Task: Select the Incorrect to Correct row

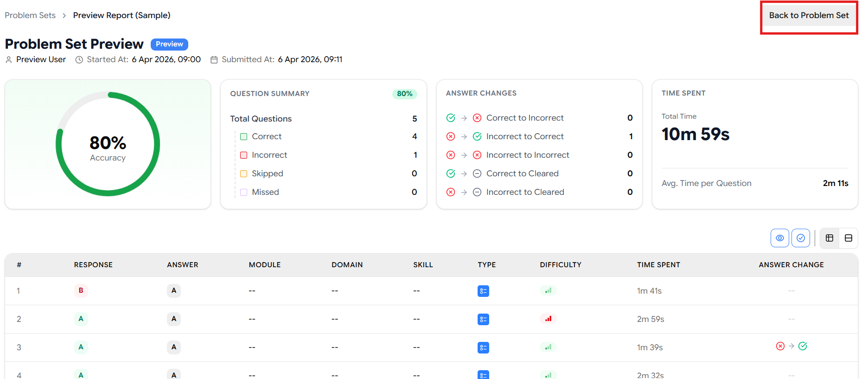Action: click(x=524, y=136)
